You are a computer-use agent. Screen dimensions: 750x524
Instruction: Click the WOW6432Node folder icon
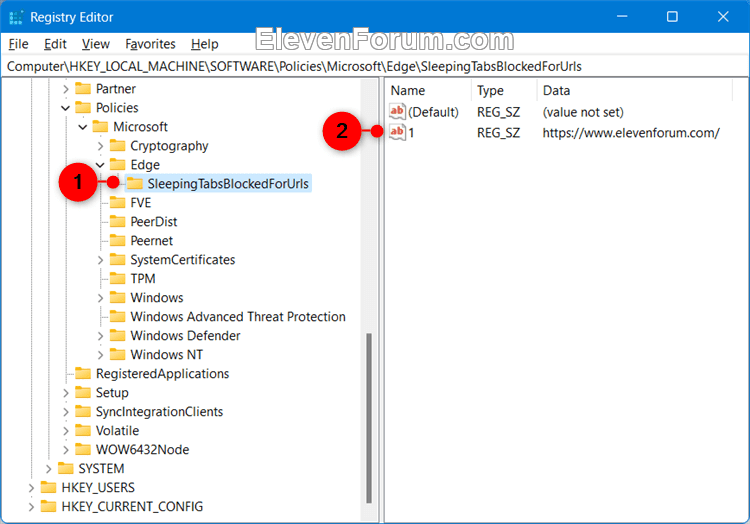click(x=83, y=449)
